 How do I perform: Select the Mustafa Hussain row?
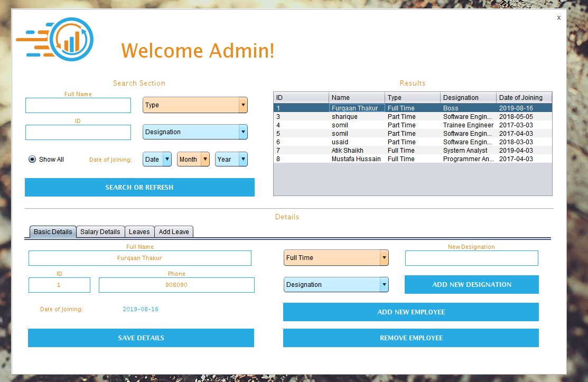tap(413, 159)
